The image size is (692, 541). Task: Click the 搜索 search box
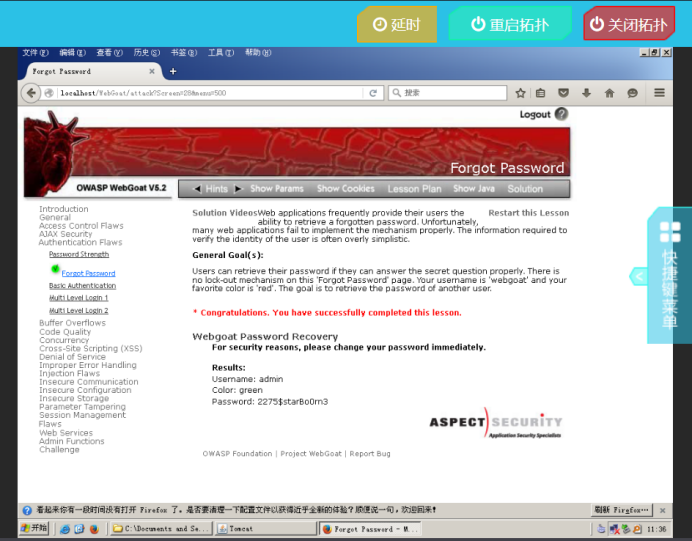click(x=448, y=93)
